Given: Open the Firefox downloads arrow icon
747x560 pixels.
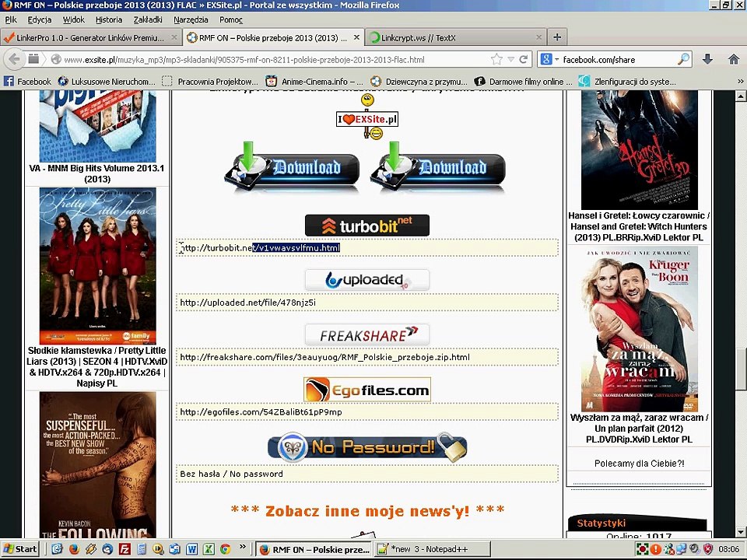Looking at the screenshot, I should coord(707,59).
